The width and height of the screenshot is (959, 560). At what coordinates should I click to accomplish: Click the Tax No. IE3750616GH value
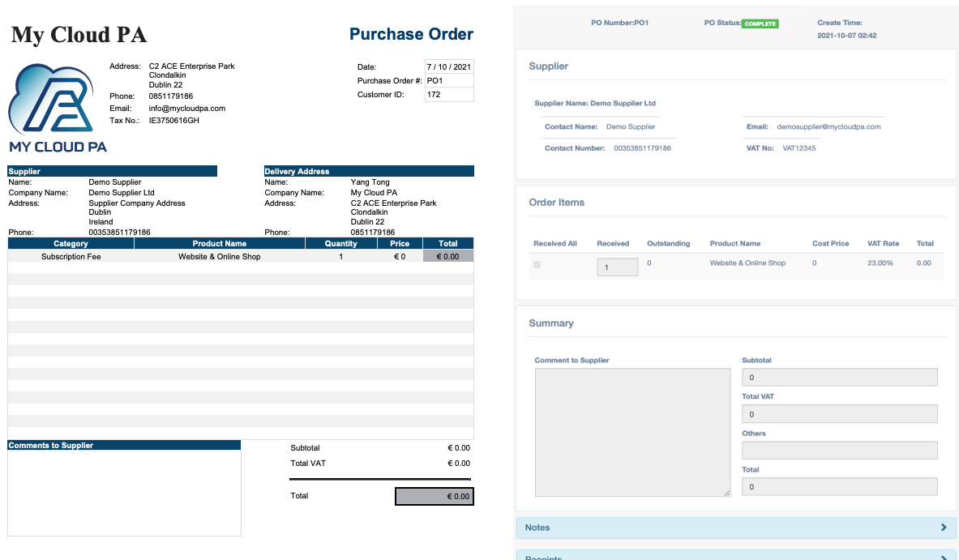pyautogui.click(x=173, y=121)
